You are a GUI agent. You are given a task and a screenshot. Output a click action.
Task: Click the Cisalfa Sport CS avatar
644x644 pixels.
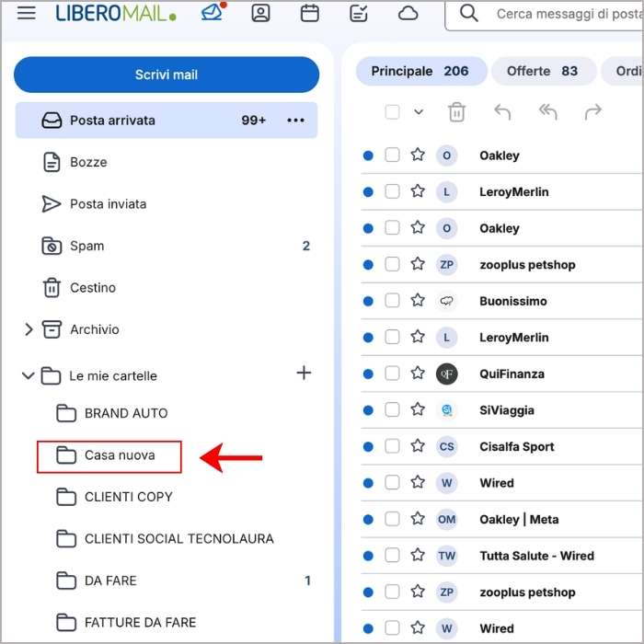pos(446,446)
